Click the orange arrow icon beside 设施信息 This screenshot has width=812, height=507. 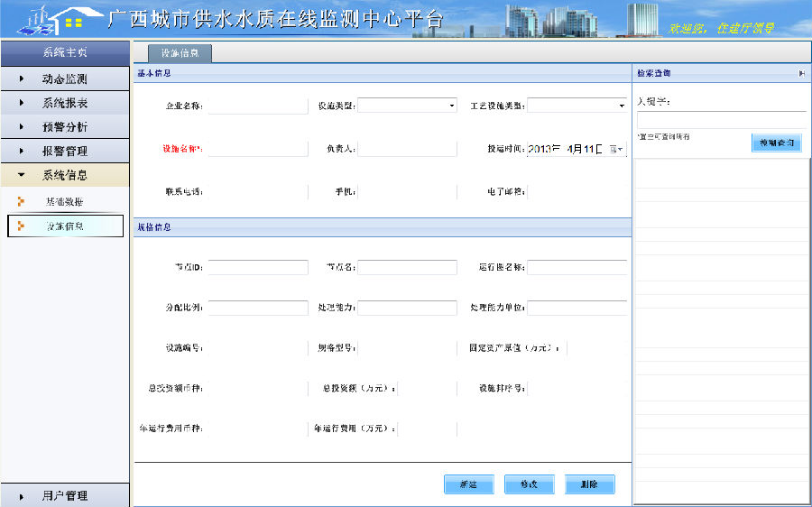(x=21, y=226)
